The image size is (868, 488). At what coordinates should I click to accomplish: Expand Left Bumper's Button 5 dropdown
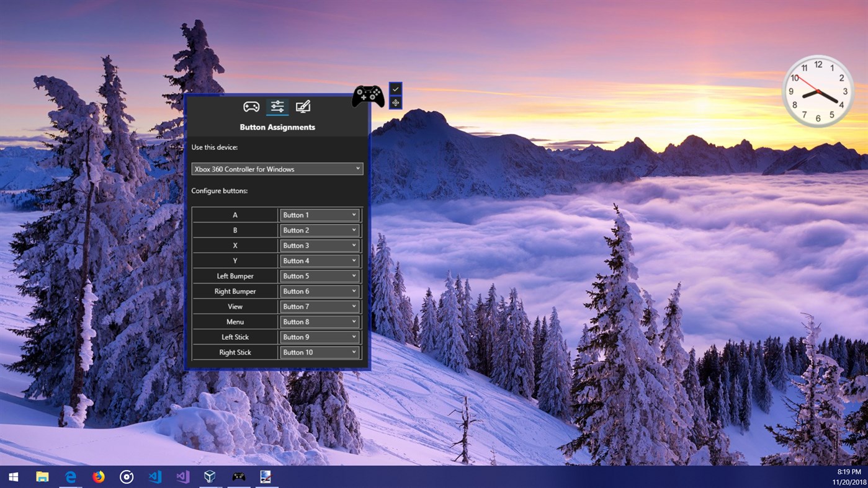tap(320, 276)
